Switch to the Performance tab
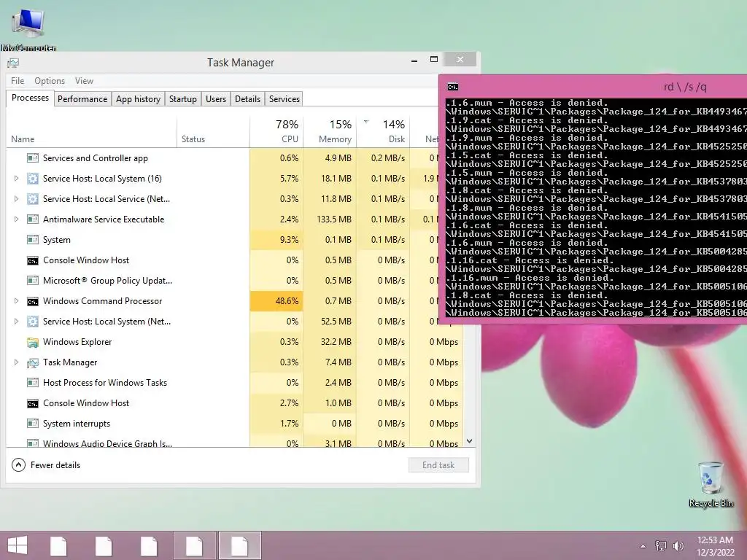This screenshot has width=747, height=560. tap(82, 99)
